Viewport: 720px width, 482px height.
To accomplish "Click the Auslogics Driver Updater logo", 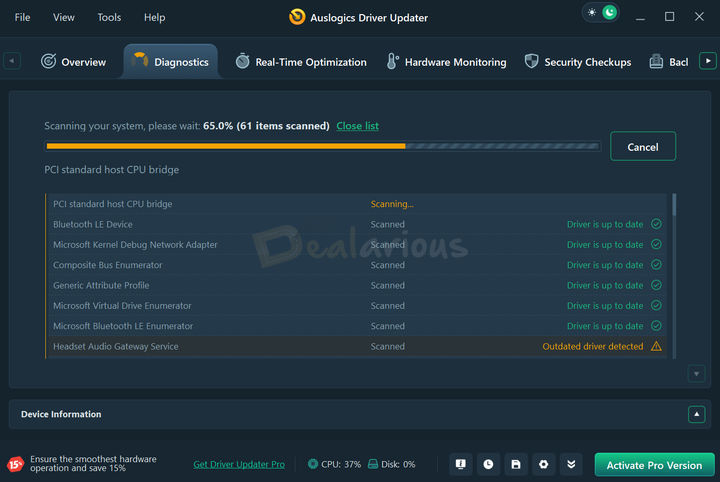I will pyautogui.click(x=297, y=17).
